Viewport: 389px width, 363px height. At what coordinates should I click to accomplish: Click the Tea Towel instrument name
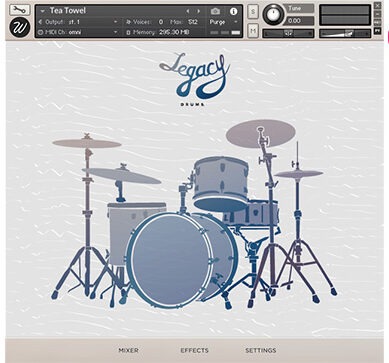pyautogui.click(x=68, y=11)
